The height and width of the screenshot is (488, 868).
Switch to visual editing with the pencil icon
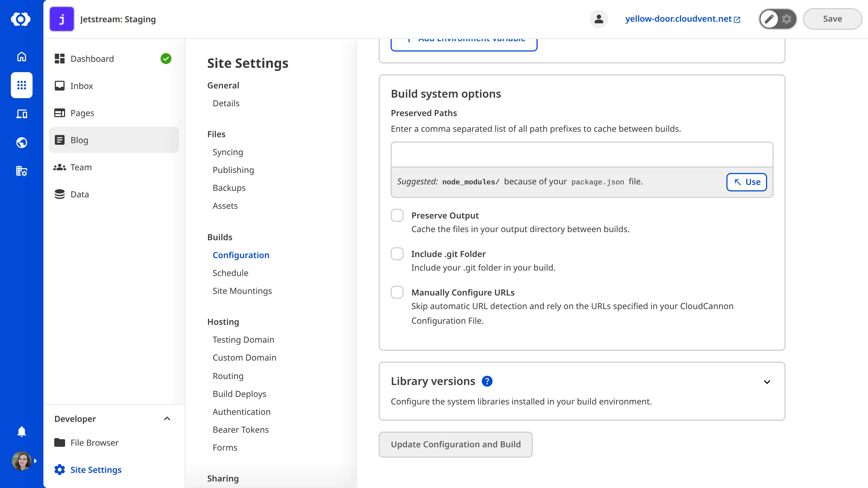769,19
